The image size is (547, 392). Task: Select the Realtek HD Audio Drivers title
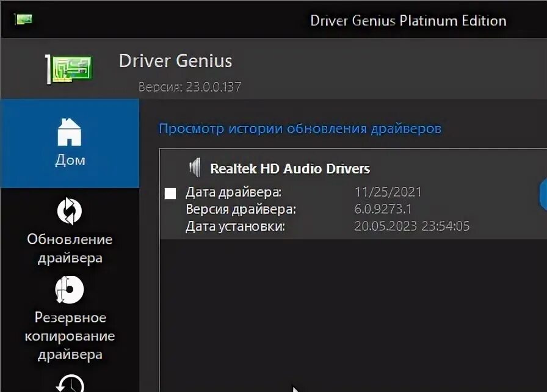290,169
